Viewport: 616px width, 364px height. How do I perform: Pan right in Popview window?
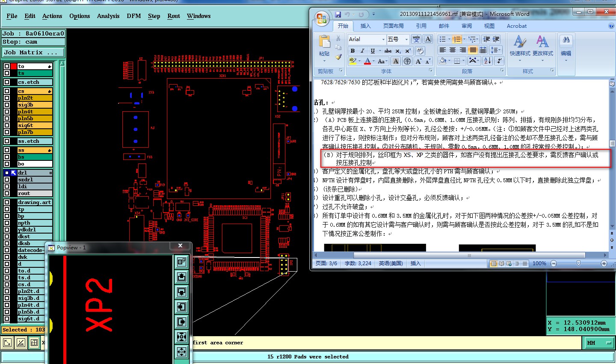pyautogui.click(x=181, y=322)
